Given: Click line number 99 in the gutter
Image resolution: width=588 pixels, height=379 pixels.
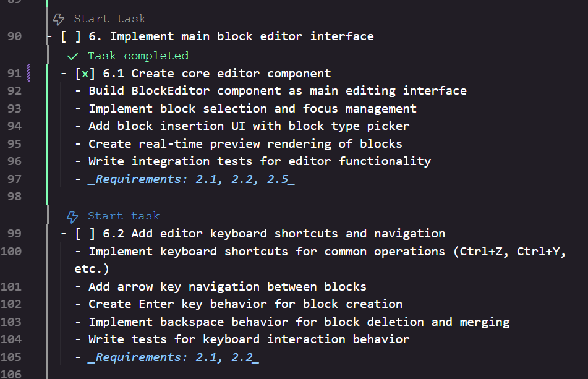Looking at the screenshot, I should pyautogui.click(x=14, y=234).
